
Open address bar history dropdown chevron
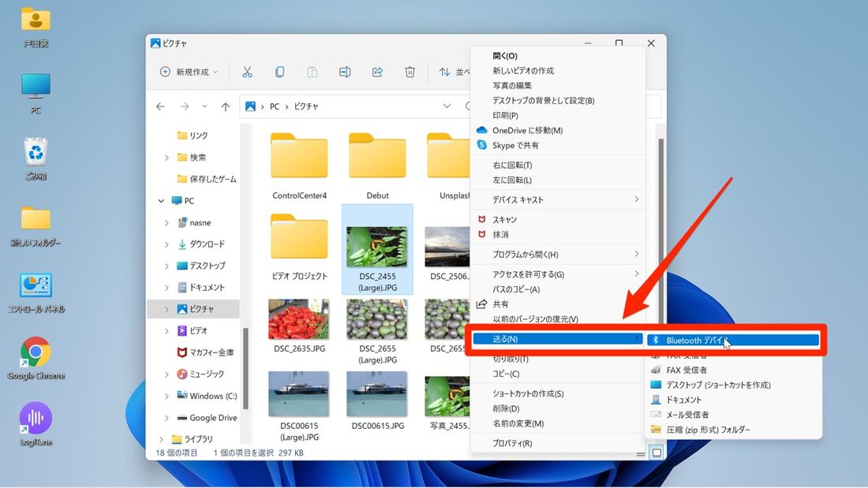[x=447, y=106]
